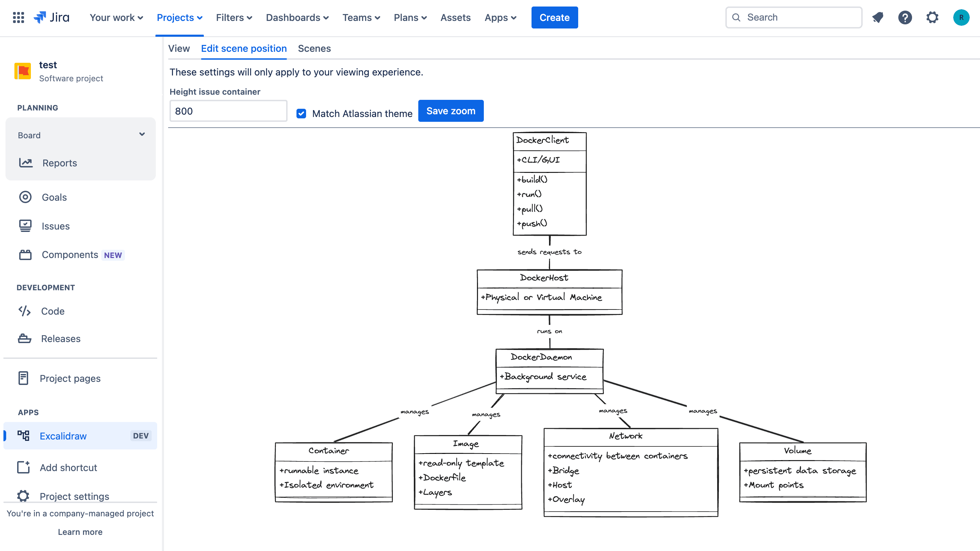Open the settings gear icon in header
This screenshot has width=980, height=551.
[932, 17]
